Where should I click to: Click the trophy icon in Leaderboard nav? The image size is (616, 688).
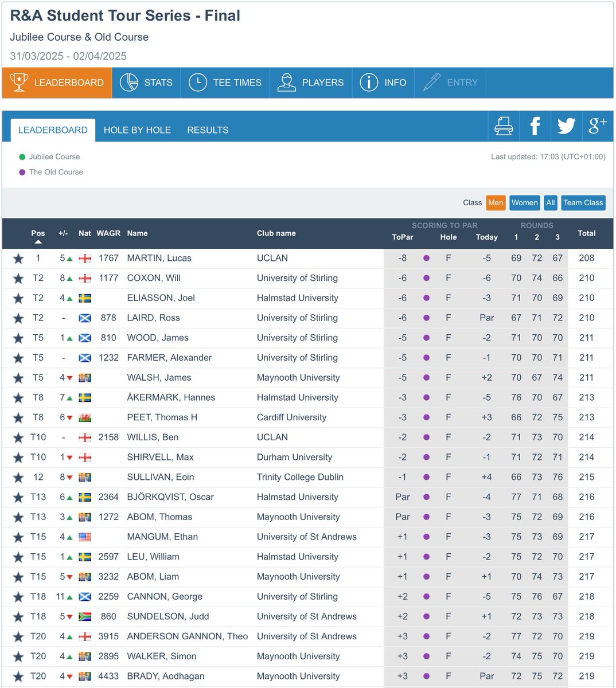click(19, 83)
